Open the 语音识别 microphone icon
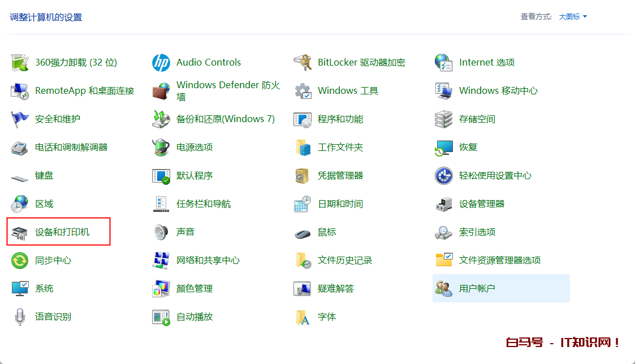Viewport: 635px width, 364px height. 20,317
